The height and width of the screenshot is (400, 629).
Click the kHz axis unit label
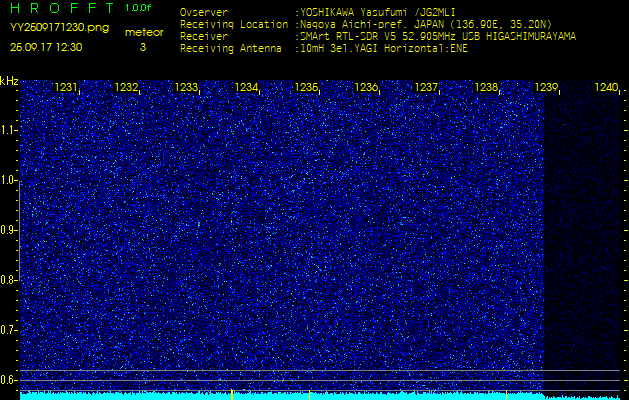click(9, 81)
